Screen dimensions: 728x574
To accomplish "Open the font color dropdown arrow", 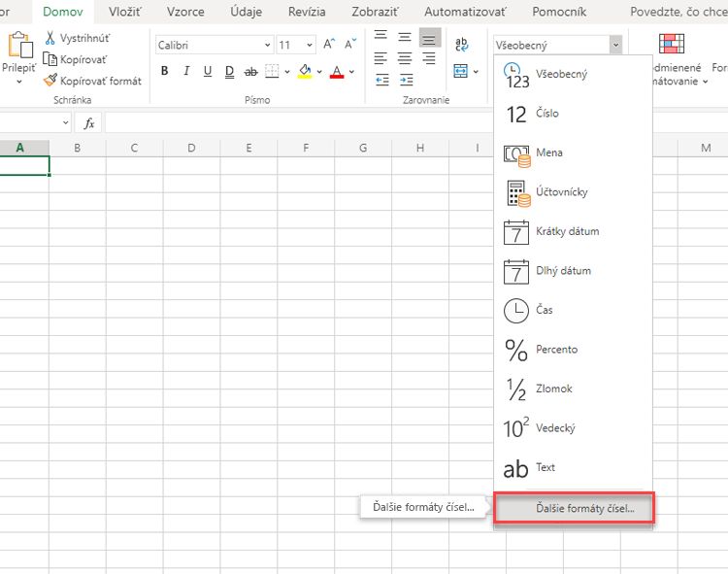I will [x=352, y=72].
